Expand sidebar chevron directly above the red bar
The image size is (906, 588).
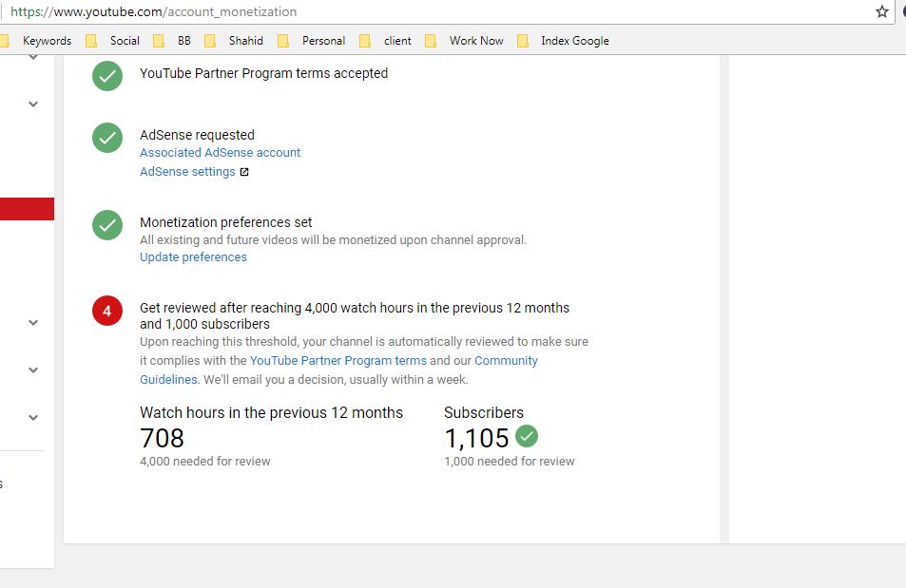pos(33,104)
